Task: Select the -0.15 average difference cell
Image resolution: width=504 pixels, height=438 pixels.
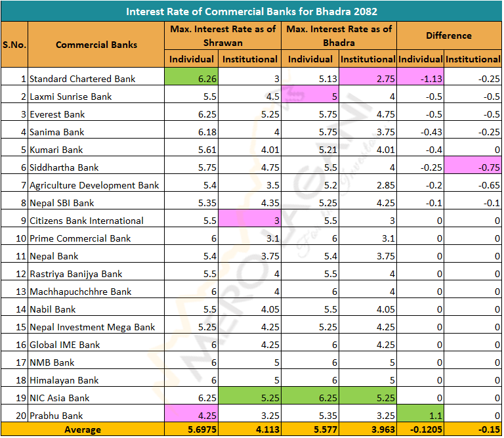Action: [472, 429]
